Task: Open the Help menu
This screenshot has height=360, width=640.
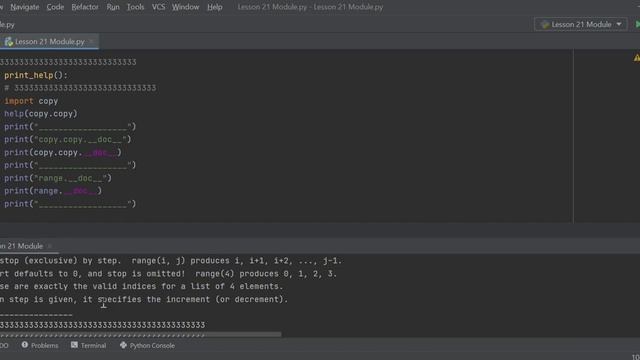Action: click(x=215, y=7)
